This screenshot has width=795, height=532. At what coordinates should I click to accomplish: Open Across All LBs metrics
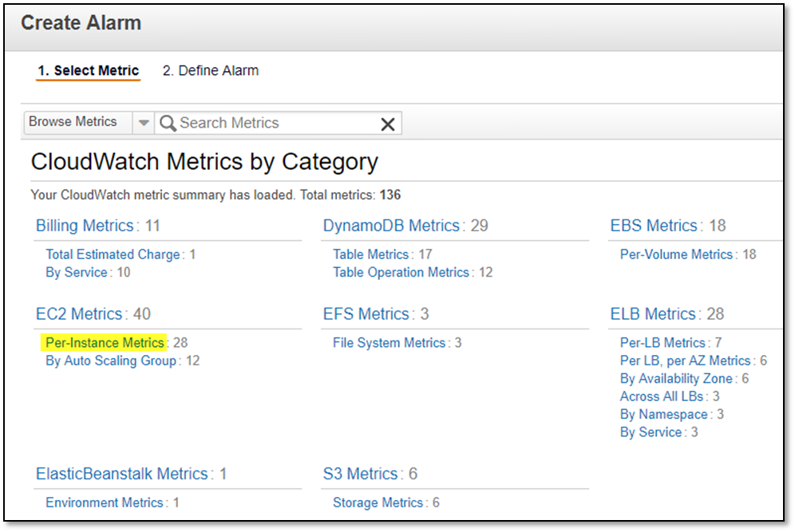click(662, 396)
